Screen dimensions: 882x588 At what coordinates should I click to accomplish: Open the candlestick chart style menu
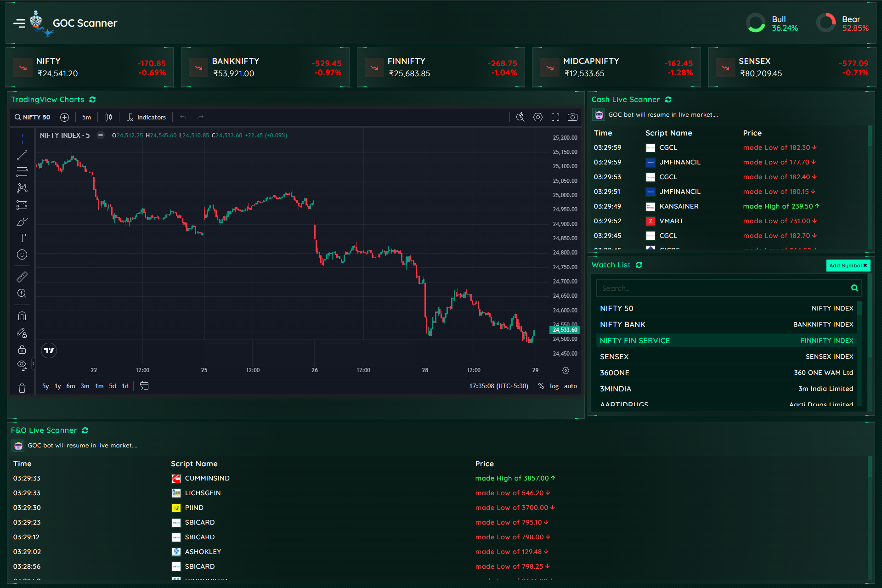pyautogui.click(x=108, y=117)
